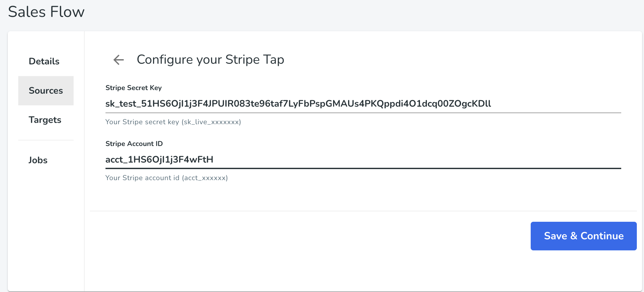Click the Configure your Stripe Tap heading
The height and width of the screenshot is (292, 644).
point(210,60)
